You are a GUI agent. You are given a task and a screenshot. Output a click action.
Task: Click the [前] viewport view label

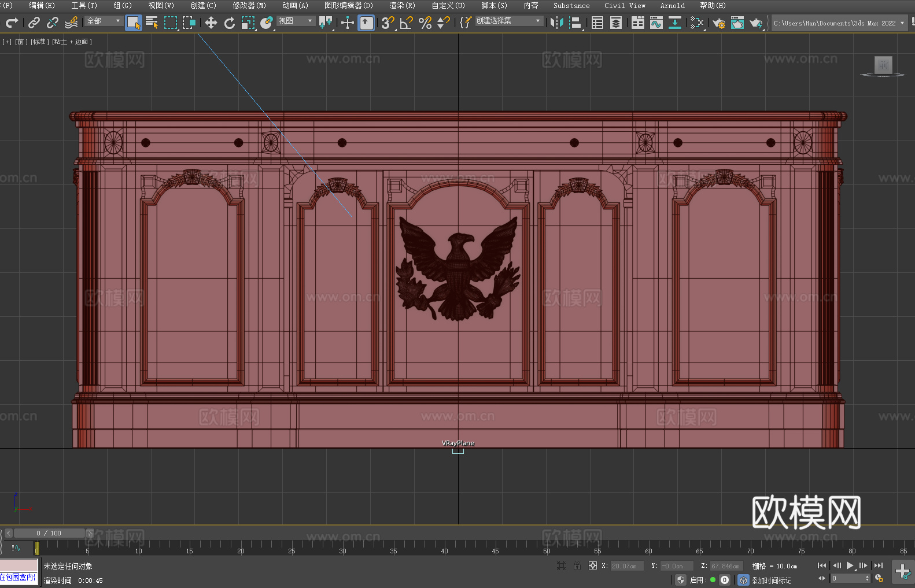[21, 42]
